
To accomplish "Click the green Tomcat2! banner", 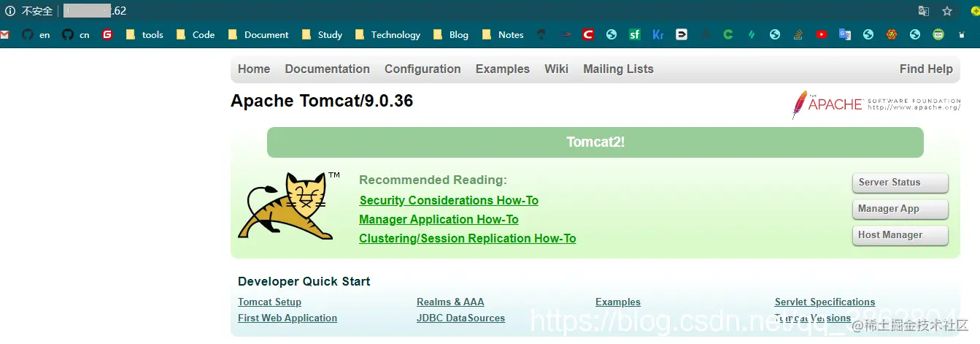I will pos(595,142).
